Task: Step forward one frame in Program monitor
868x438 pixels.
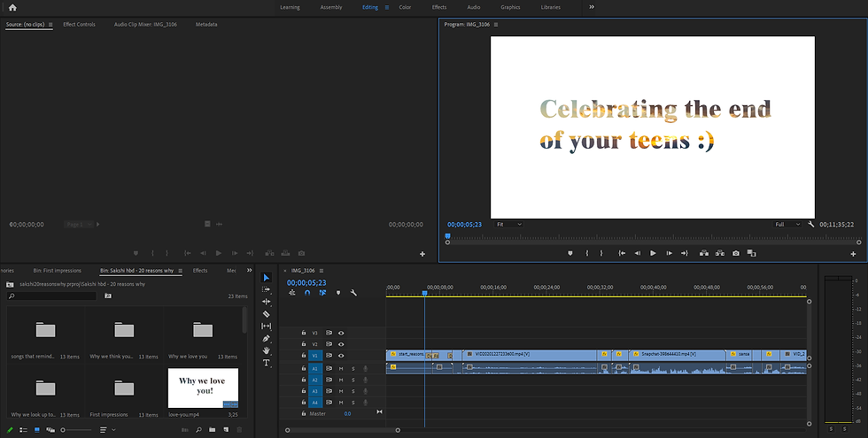Action: 670,253
